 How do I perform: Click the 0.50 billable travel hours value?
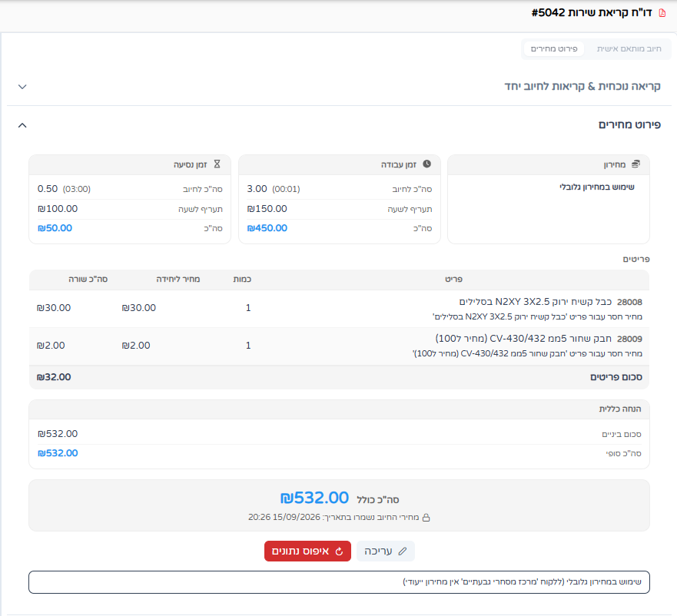click(48, 189)
